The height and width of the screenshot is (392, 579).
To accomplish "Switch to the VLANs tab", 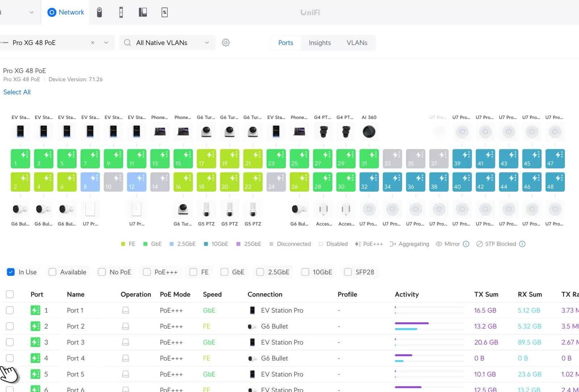I will pyautogui.click(x=357, y=42).
